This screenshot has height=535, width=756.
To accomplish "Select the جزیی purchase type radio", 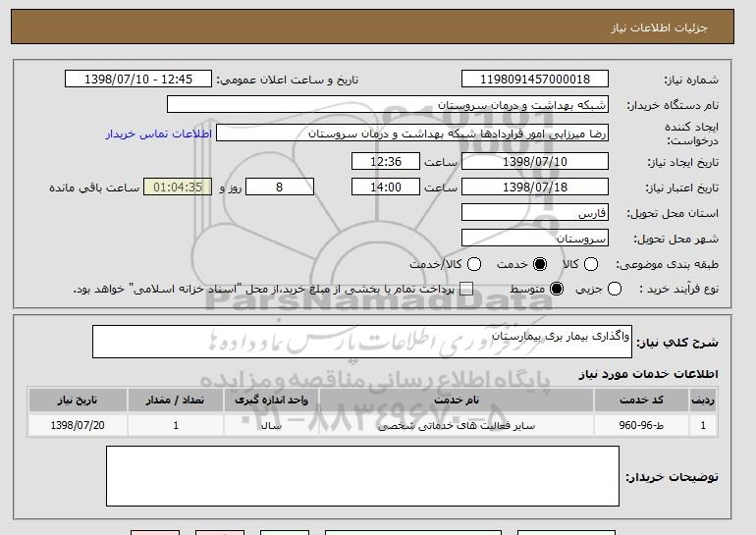I will [615, 289].
